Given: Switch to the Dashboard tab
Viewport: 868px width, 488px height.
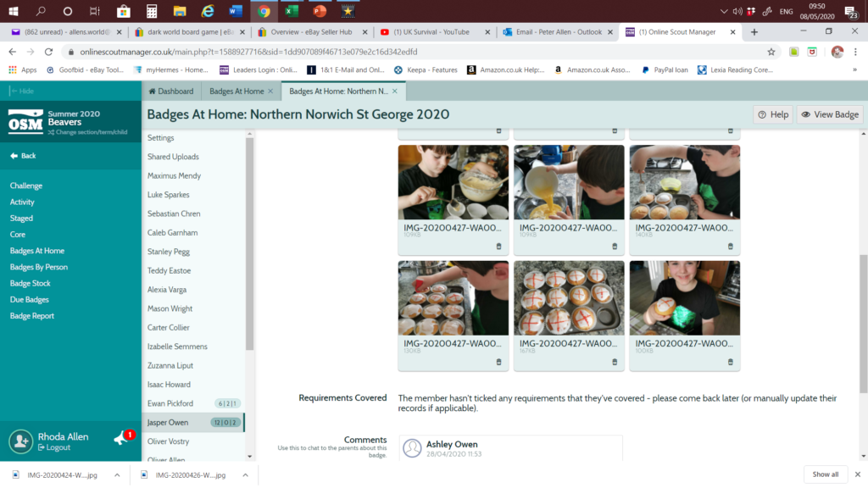Looking at the screenshot, I should tap(171, 91).
